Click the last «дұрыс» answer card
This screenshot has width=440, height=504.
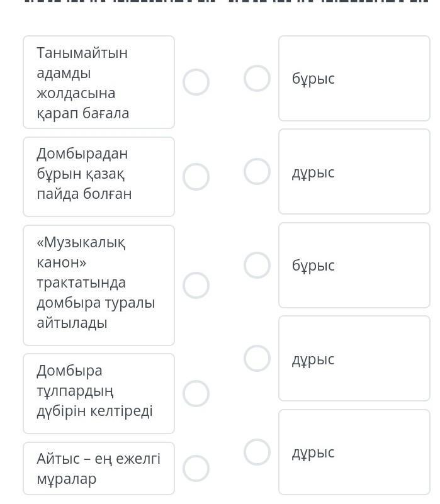point(354,452)
